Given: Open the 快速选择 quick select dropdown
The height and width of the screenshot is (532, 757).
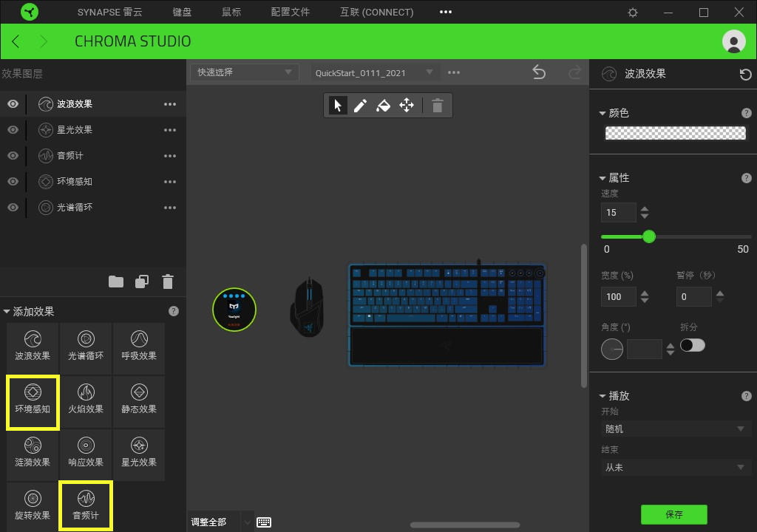Looking at the screenshot, I should pyautogui.click(x=244, y=72).
